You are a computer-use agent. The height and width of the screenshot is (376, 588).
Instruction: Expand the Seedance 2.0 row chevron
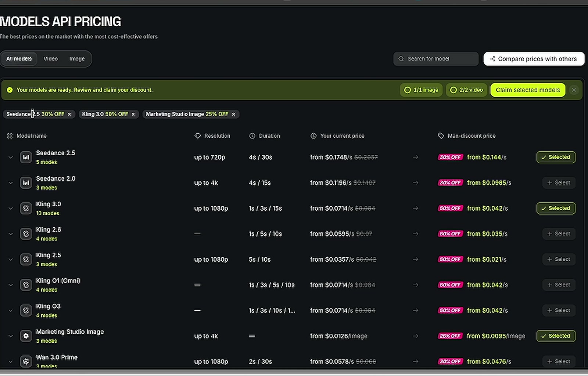tap(11, 183)
